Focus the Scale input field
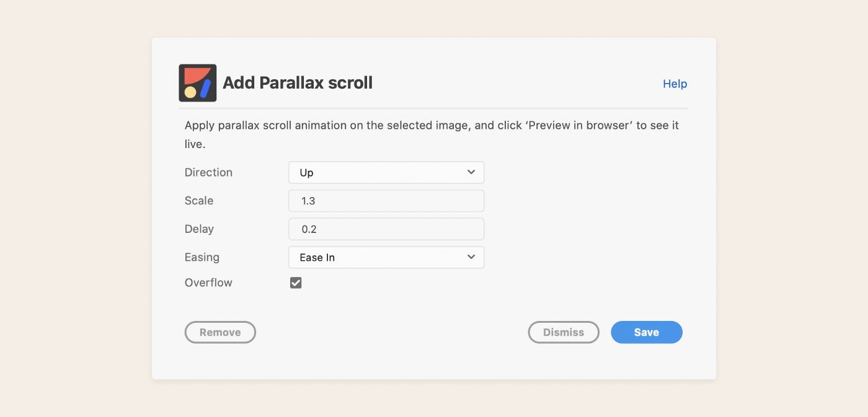This screenshot has height=417, width=868. pyautogui.click(x=386, y=201)
